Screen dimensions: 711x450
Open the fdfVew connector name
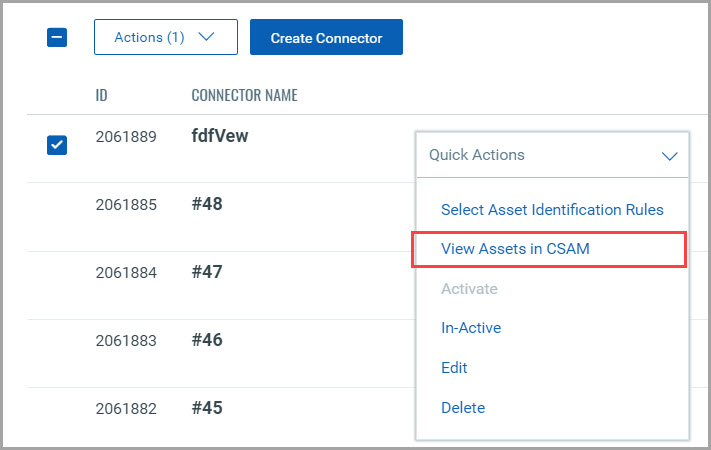click(219, 136)
